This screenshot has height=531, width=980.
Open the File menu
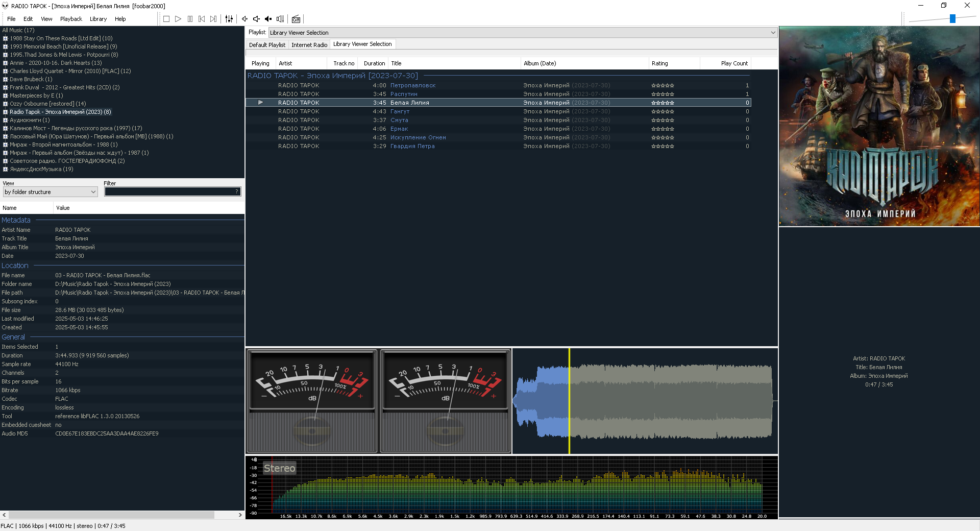coord(11,19)
